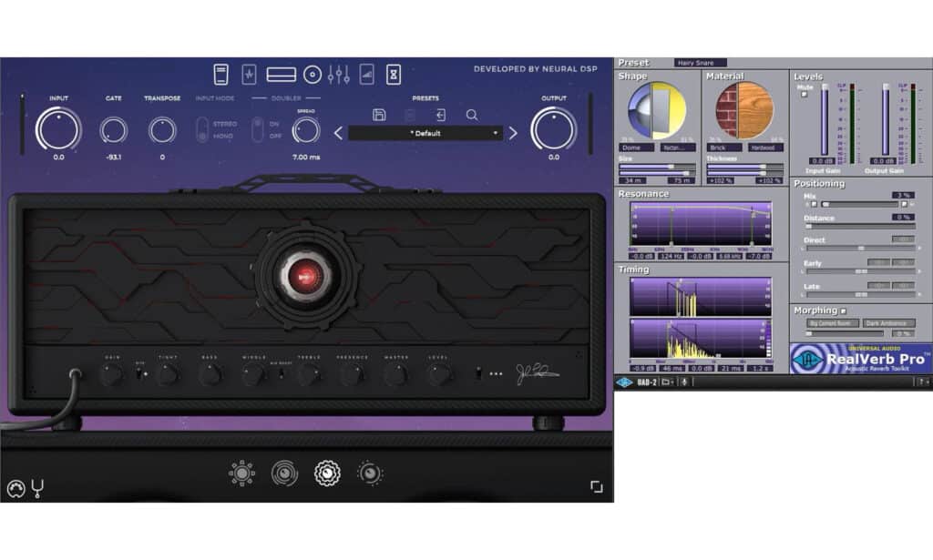Open the tuner fork icon
933x560 pixels.
37,488
